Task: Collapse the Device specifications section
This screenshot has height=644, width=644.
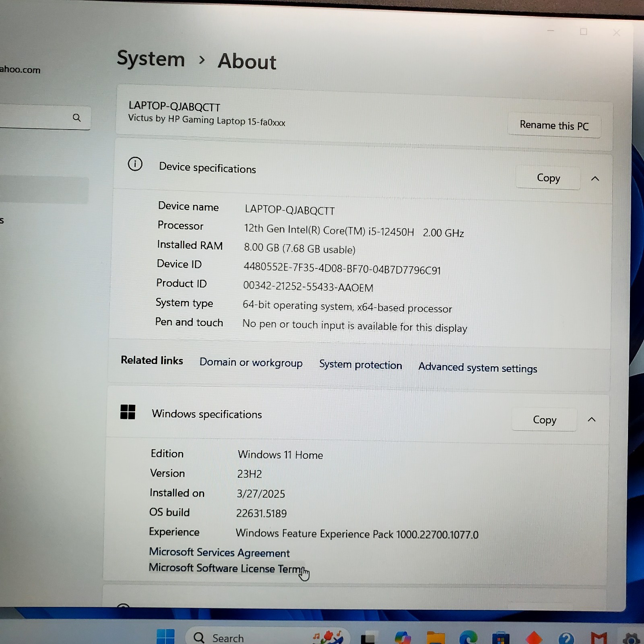Action: tap(595, 179)
